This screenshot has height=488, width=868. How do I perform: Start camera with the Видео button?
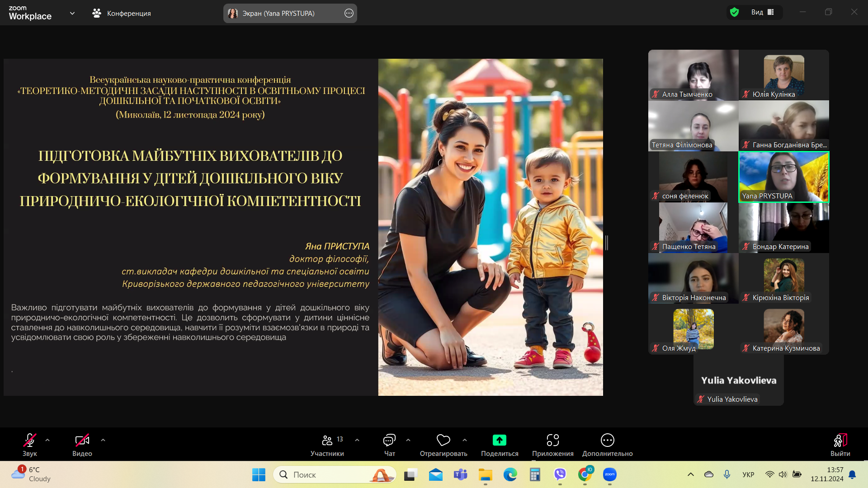tap(82, 445)
